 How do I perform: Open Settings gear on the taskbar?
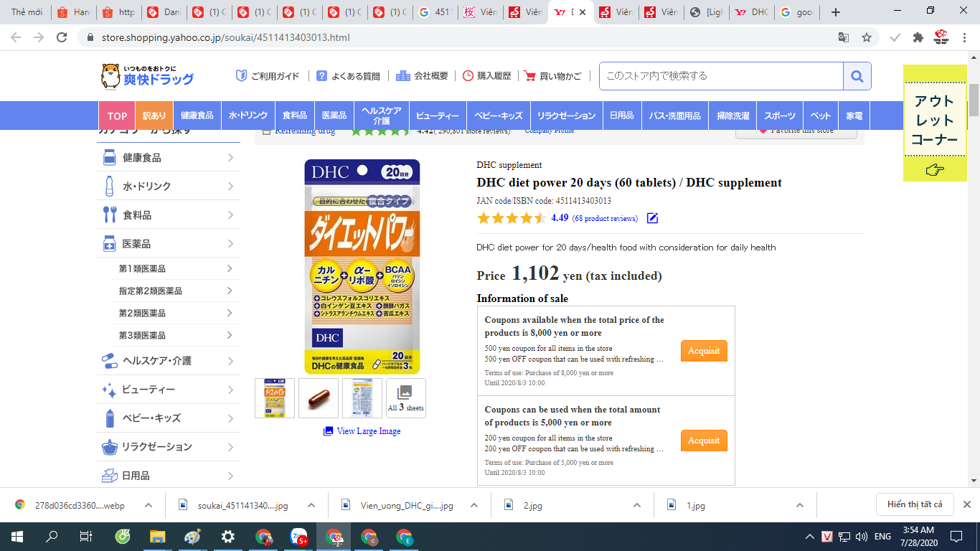pyautogui.click(x=228, y=537)
